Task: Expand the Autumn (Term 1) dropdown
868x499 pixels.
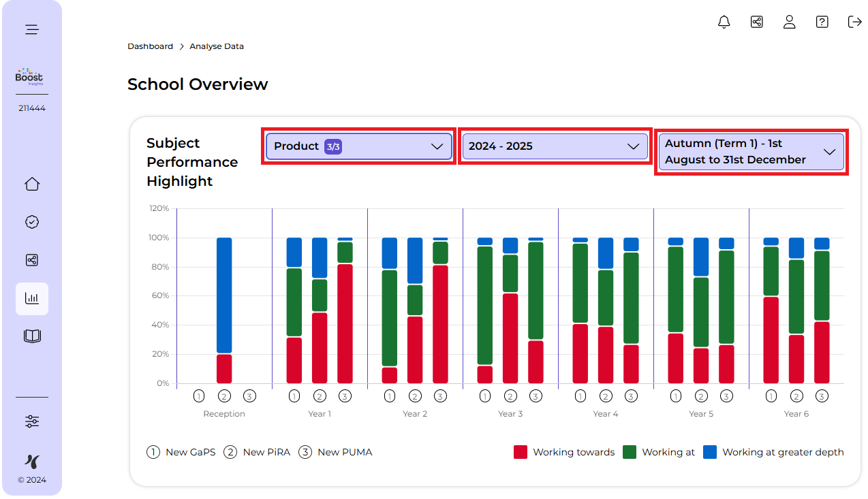Action: coord(750,151)
